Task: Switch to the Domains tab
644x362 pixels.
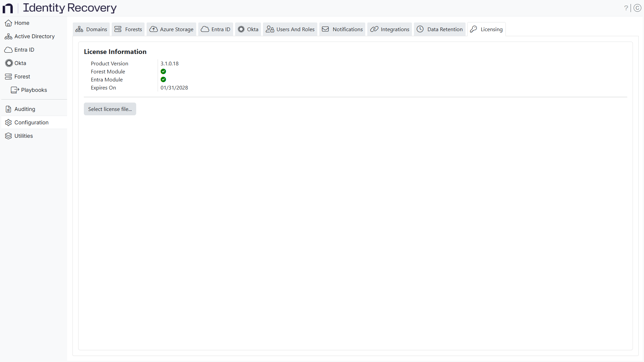Action: (91, 29)
